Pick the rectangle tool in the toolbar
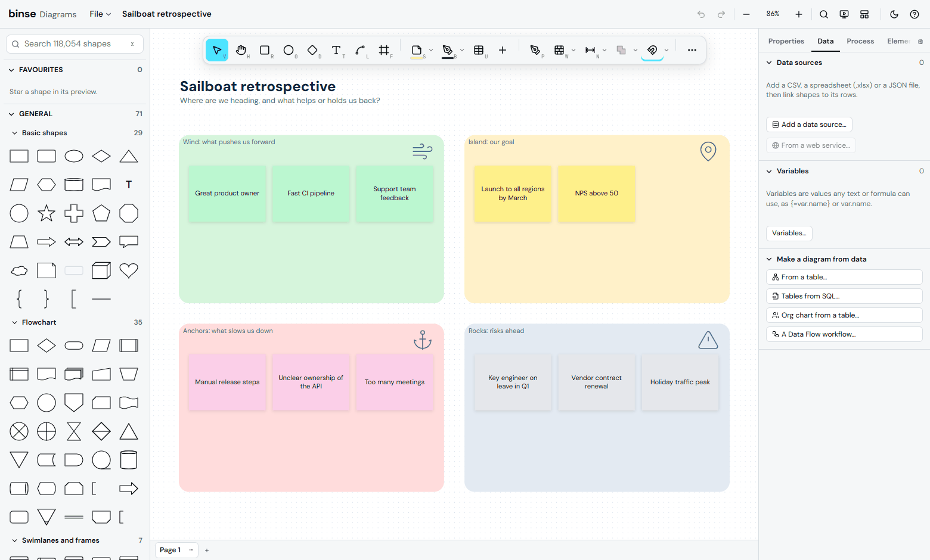This screenshot has width=930, height=560. click(x=265, y=50)
